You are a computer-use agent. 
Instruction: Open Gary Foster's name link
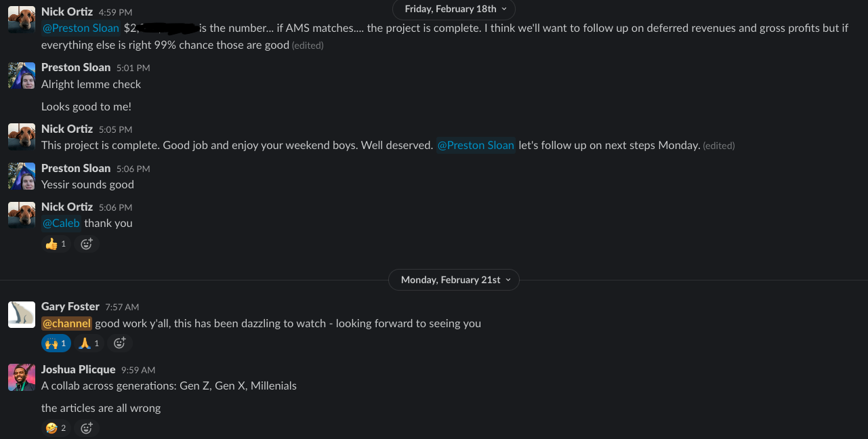[70, 306]
